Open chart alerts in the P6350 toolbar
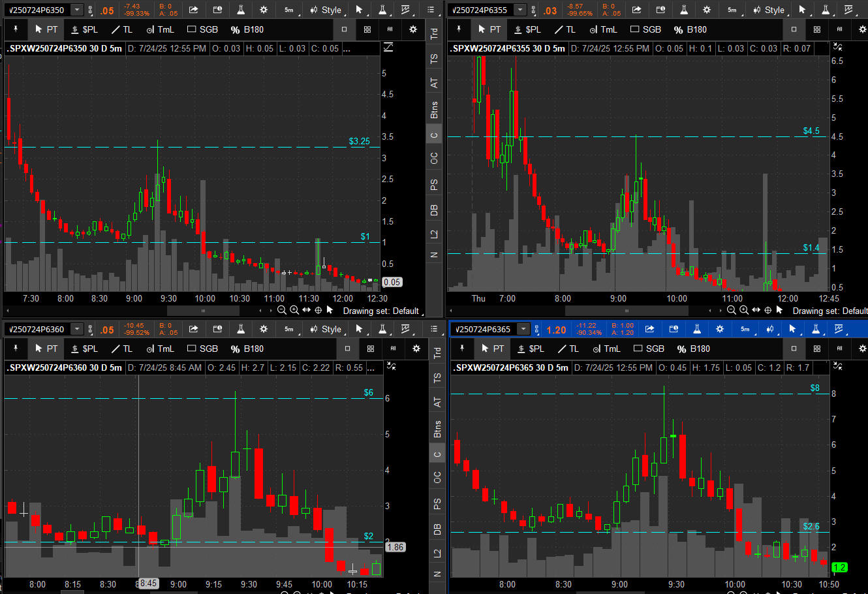 point(217,10)
